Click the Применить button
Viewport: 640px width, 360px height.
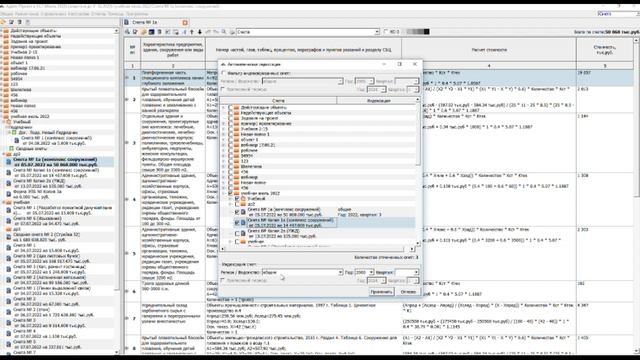(x=381, y=292)
